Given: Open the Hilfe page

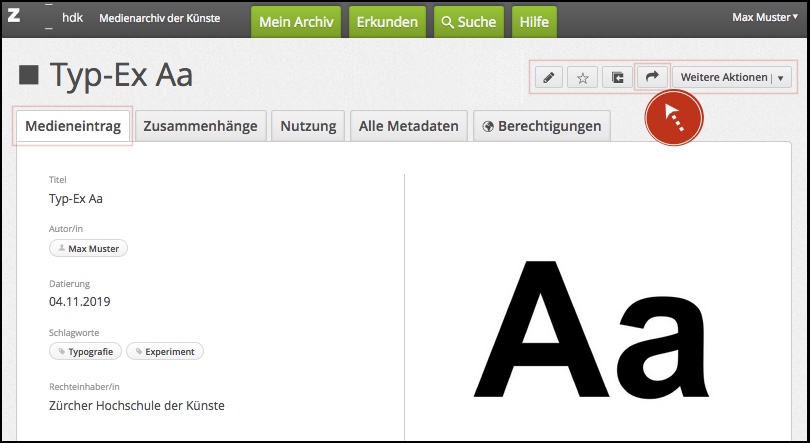Looking at the screenshot, I should [535, 21].
